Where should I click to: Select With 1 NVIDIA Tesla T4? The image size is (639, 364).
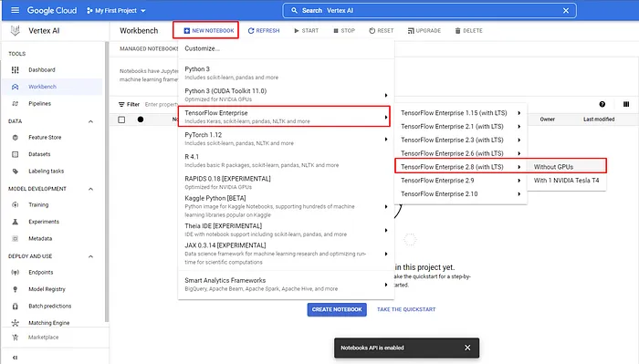point(567,181)
